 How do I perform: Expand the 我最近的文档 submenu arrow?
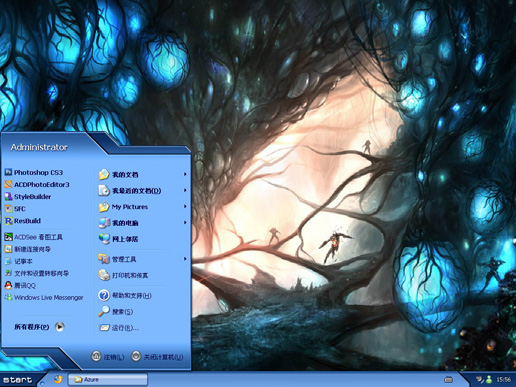185,190
